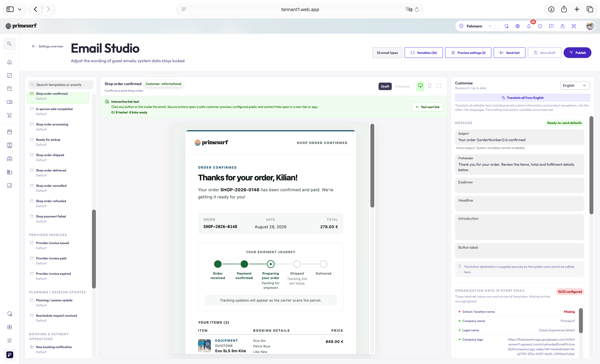Select Provider invoice issued template
The width and height of the screenshot is (600, 364).
58,245
